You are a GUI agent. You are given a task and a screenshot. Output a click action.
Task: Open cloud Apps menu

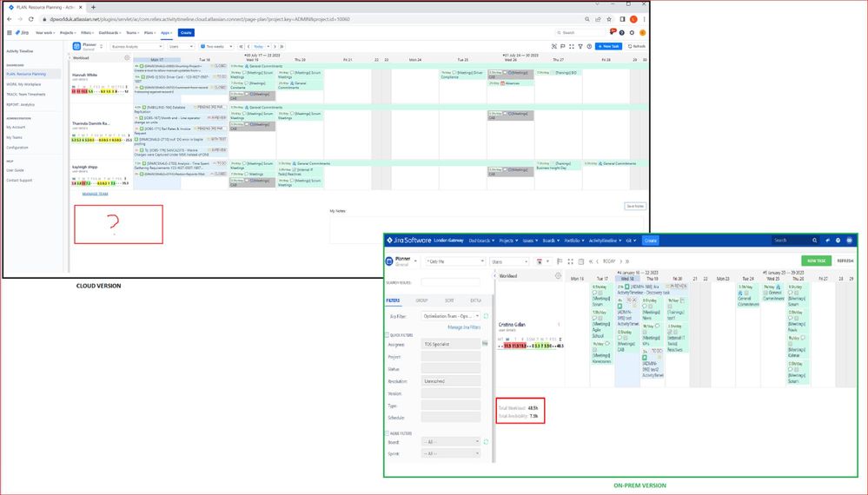(x=166, y=33)
